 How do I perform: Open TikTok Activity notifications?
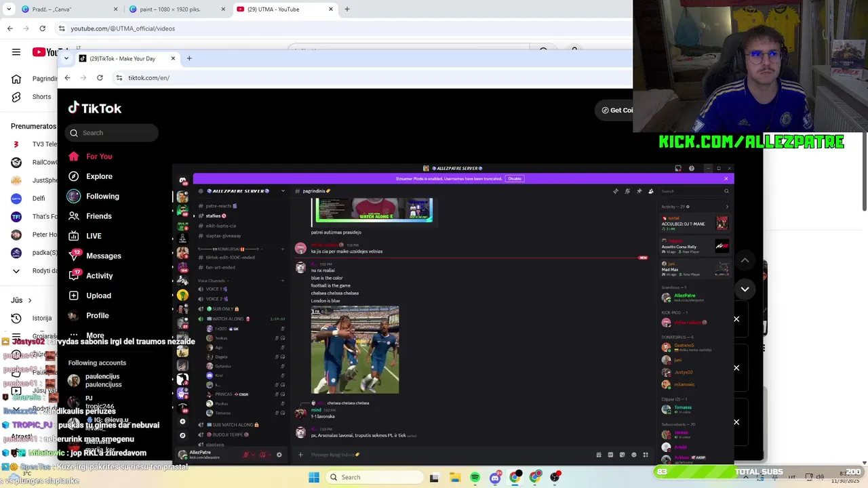click(90, 276)
